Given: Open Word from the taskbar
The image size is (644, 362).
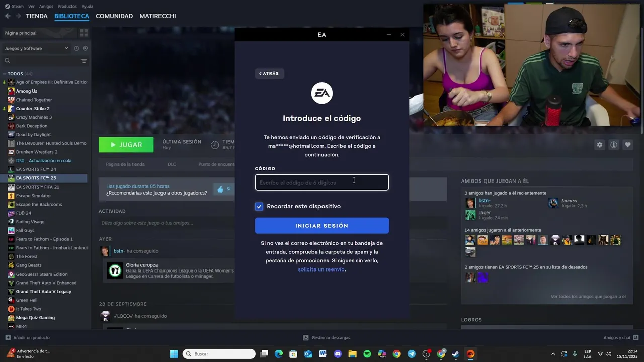Looking at the screenshot, I should pos(323,354).
